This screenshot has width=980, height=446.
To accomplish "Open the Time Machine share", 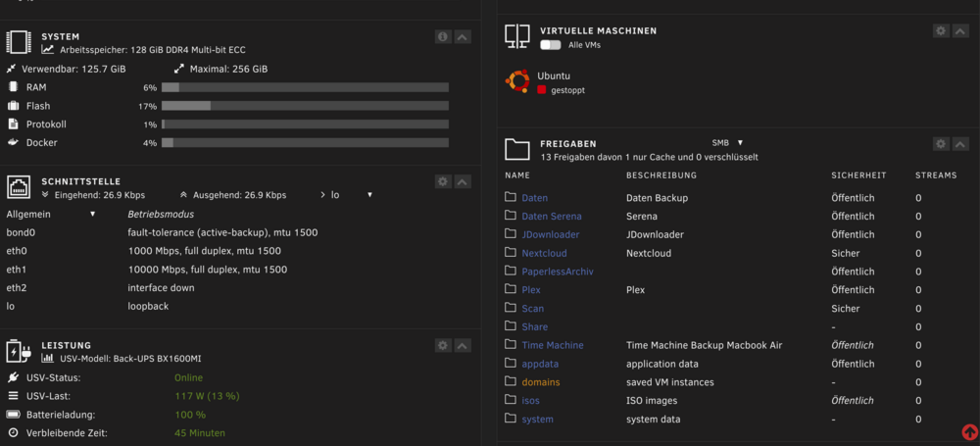I will pyautogui.click(x=553, y=345).
